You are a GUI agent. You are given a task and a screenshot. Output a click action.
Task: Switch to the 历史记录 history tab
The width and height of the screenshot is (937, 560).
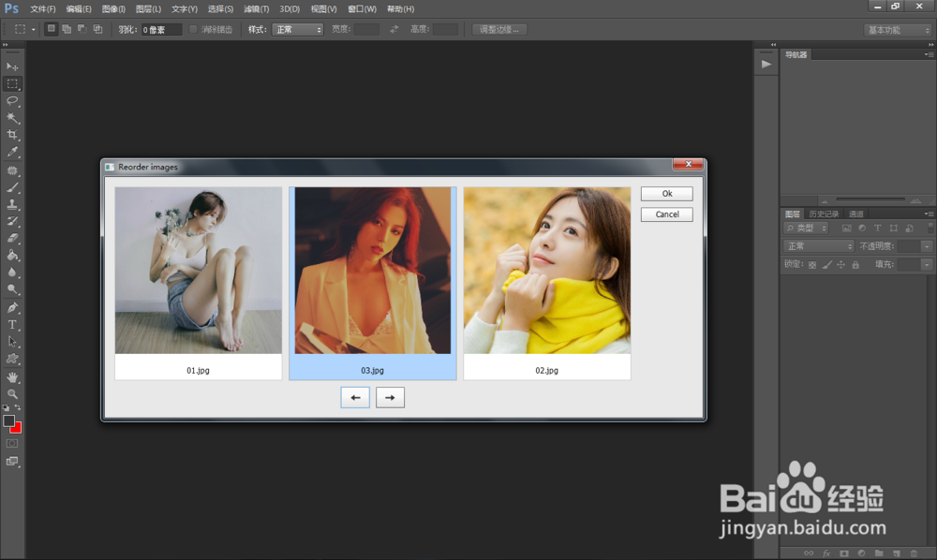[824, 214]
